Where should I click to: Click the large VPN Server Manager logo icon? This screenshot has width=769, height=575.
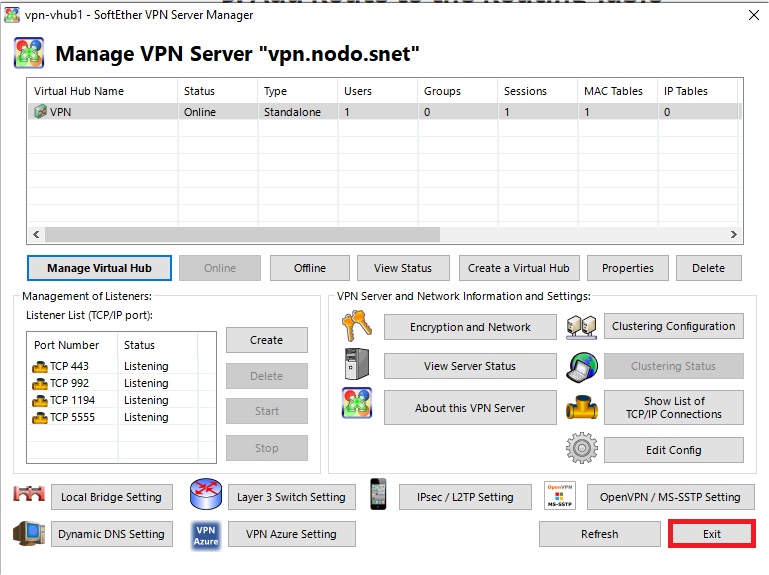coord(29,52)
